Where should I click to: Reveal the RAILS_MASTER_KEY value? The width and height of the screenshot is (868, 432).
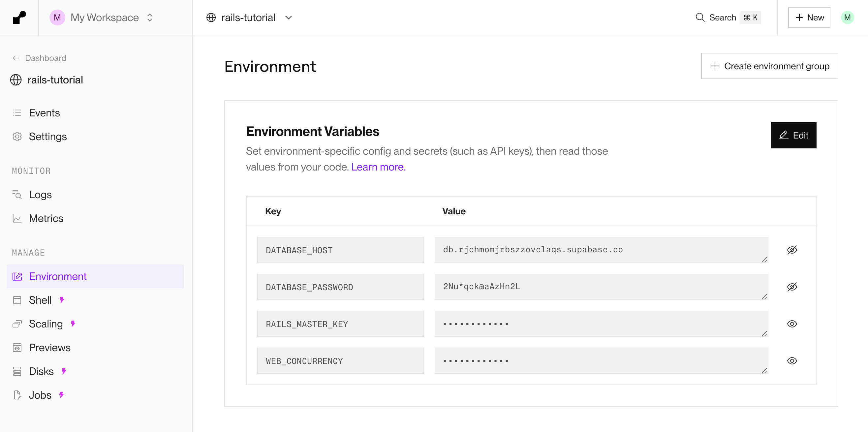(792, 324)
